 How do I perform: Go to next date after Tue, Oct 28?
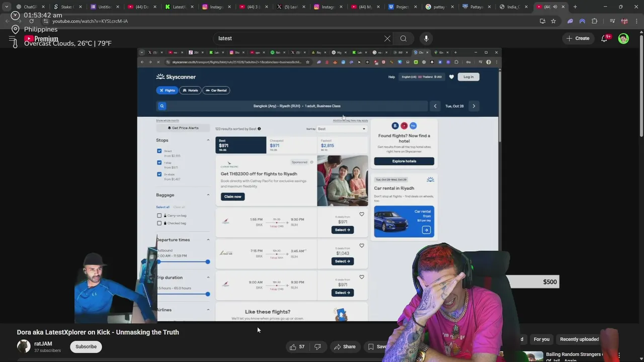point(473,106)
